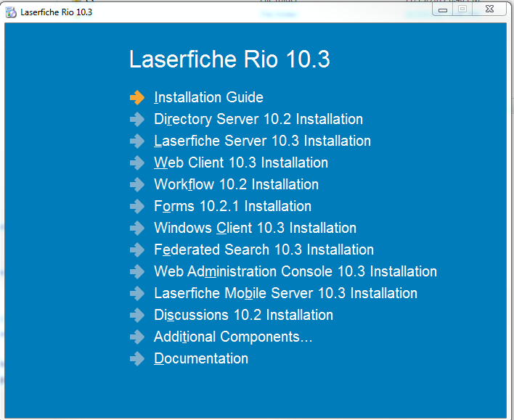Open the Installation Guide link

[x=208, y=97]
